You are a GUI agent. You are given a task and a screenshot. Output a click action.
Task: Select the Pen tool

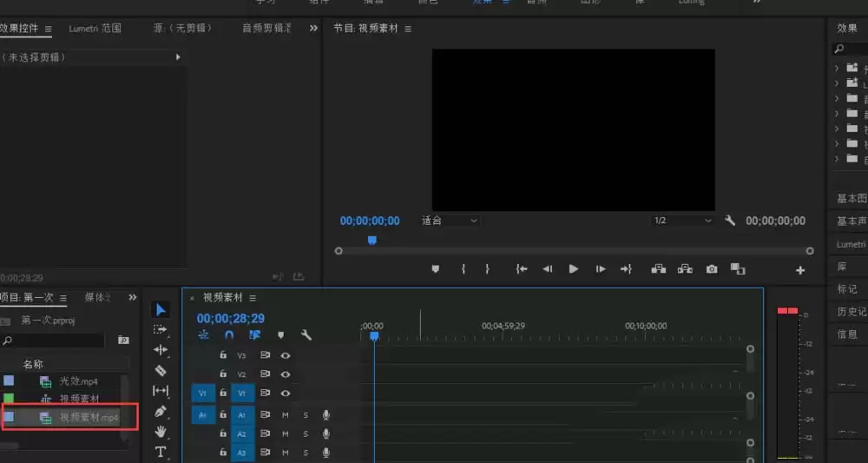(161, 411)
